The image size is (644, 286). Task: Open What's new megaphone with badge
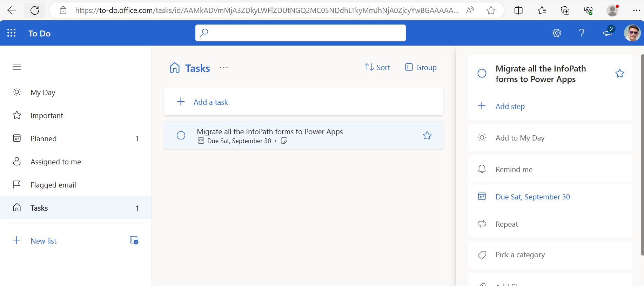click(608, 32)
